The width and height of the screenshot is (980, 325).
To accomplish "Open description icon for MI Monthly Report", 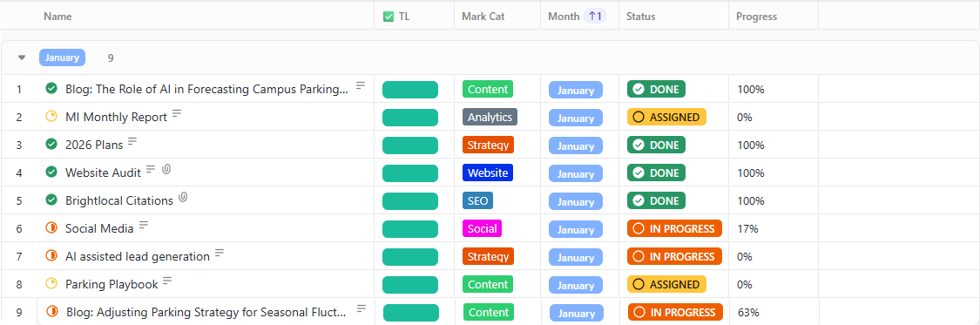I will [177, 113].
